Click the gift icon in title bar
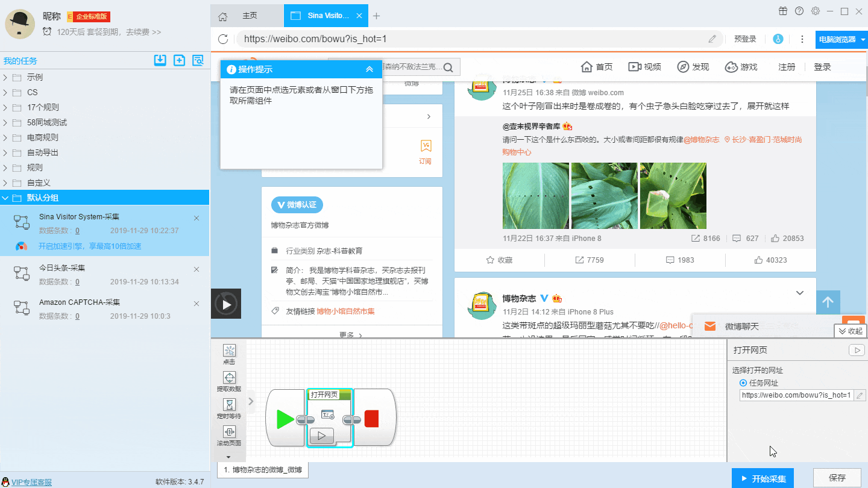This screenshot has width=868, height=488. (782, 11)
